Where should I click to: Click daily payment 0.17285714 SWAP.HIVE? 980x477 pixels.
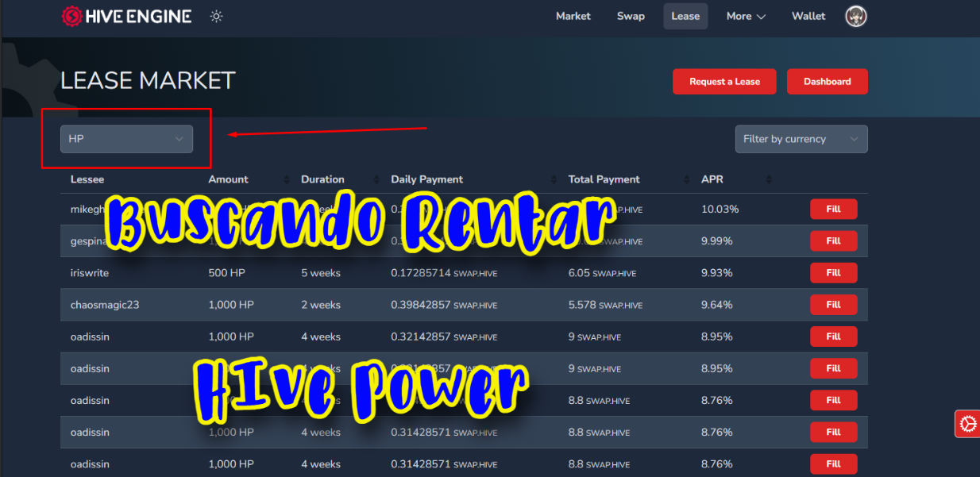click(x=444, y=273)
